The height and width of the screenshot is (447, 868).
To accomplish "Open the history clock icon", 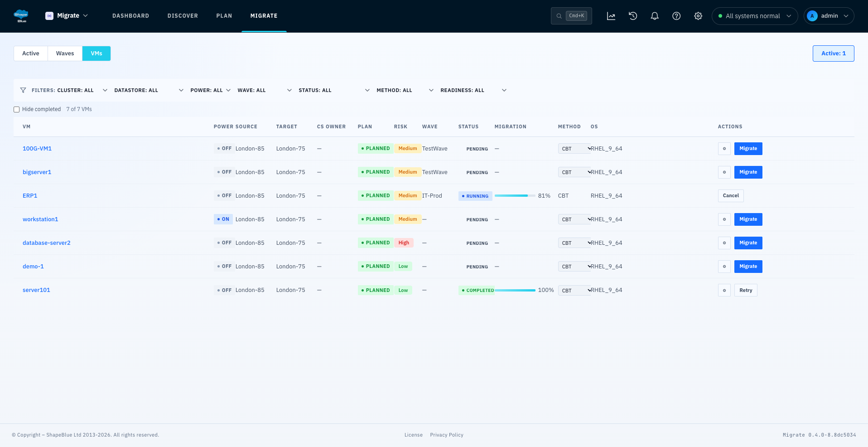I will 633,16.
